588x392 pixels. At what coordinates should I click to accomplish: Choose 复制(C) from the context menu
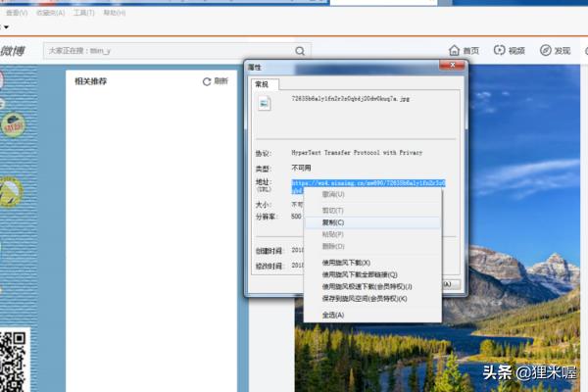tap(333, 222)
